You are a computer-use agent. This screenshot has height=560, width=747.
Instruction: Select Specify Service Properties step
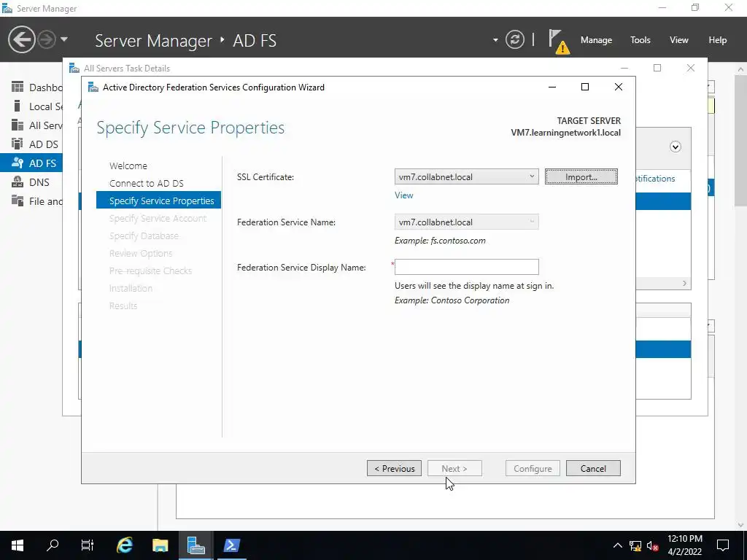pyautogui.click(x=158, y=201)
